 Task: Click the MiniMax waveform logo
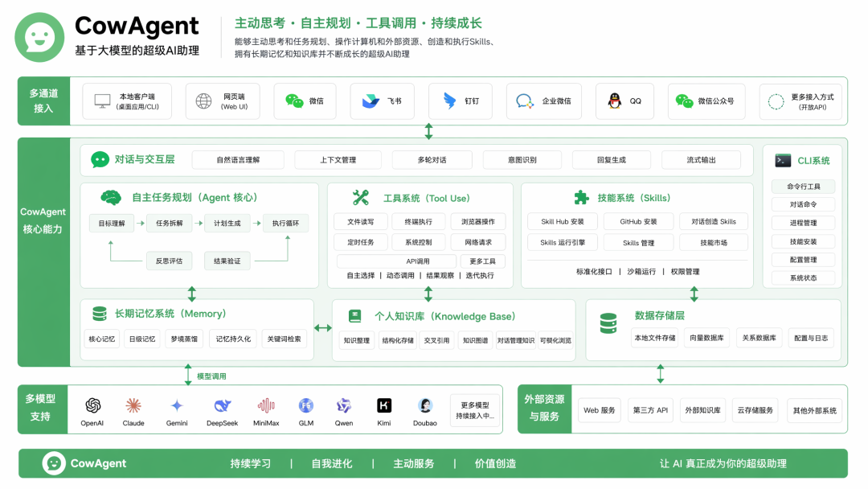(x=266, y=405)
